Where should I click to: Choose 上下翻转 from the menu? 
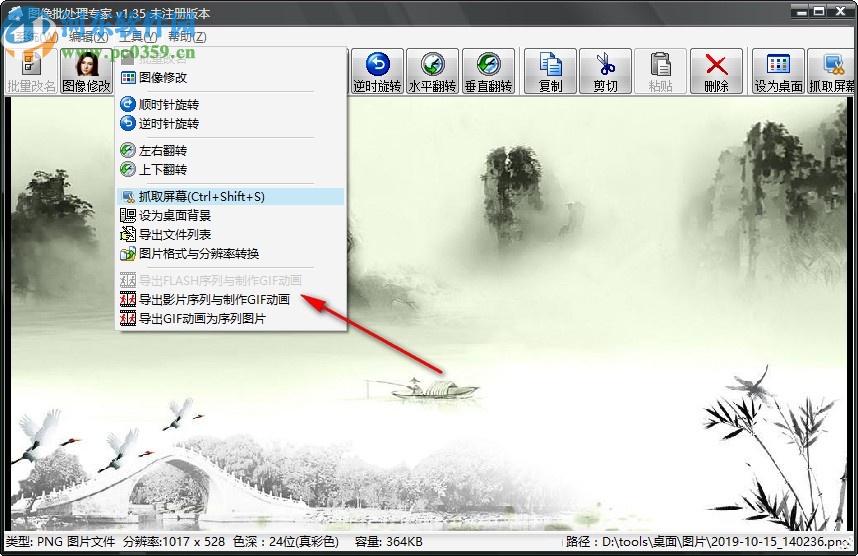(231, 170)
